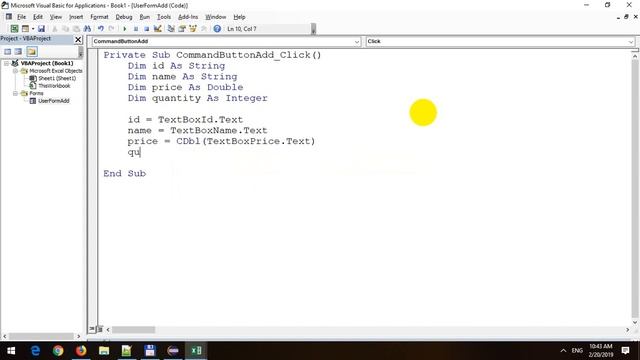Open the Insert menu
Image resolution: width=640 pixels, height=360 pixels.
coord(76,17)
